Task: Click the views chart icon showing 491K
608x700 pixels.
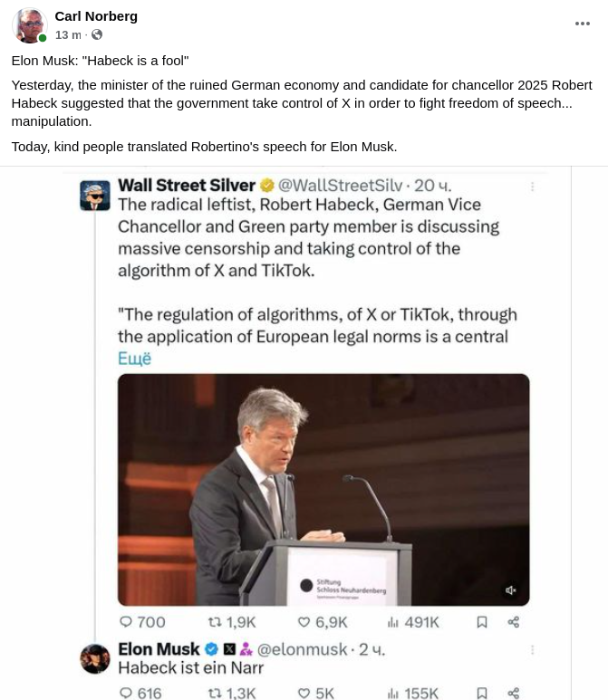Action: [393, 622]
